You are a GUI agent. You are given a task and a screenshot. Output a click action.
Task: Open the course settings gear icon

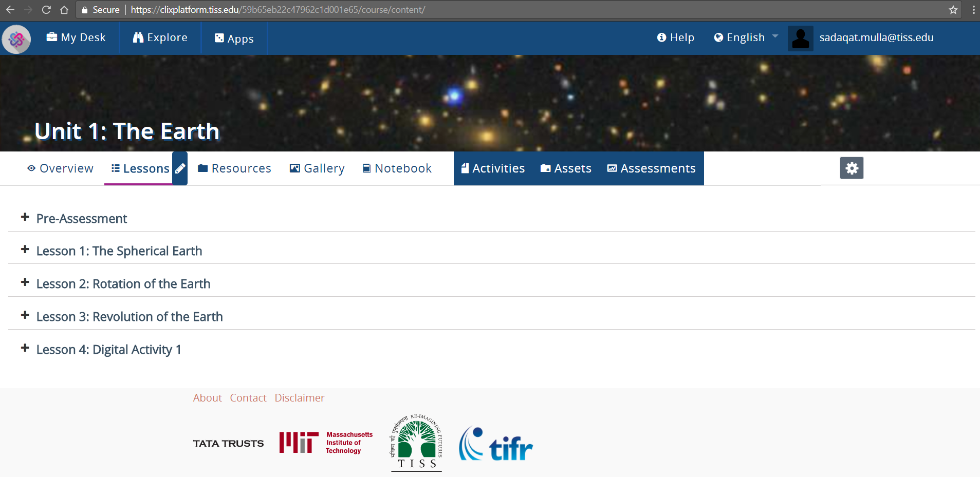pos(851,168)
